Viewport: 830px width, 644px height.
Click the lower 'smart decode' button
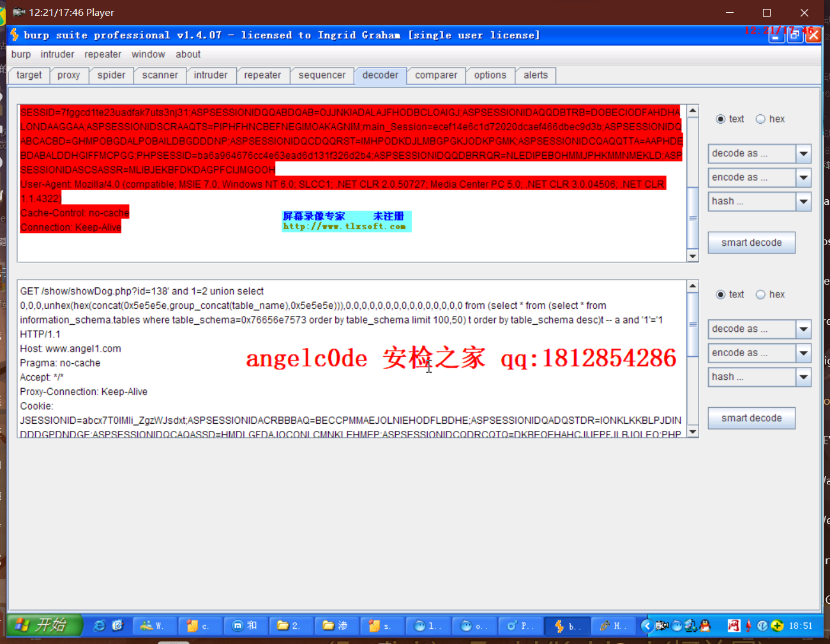coord(751,418)
